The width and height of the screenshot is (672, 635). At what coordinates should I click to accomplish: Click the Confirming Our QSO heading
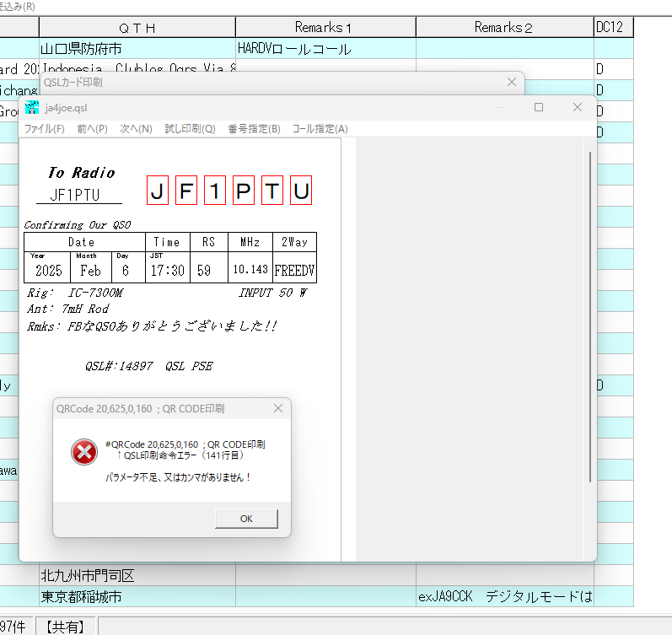(77, 225)
